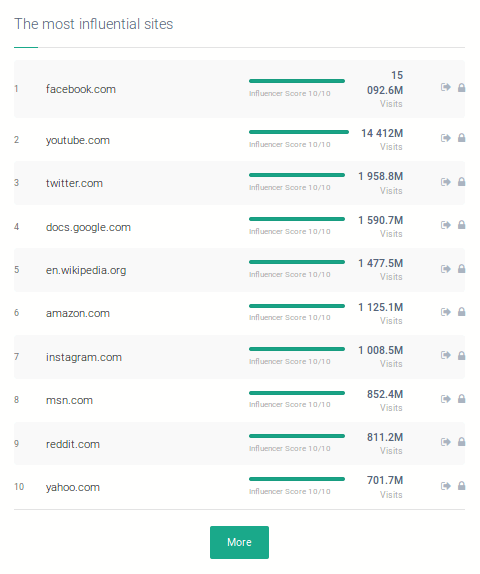This screenshot has width=480, height=574.
Task: Click the More button
Action: click(x=239, y=542)
